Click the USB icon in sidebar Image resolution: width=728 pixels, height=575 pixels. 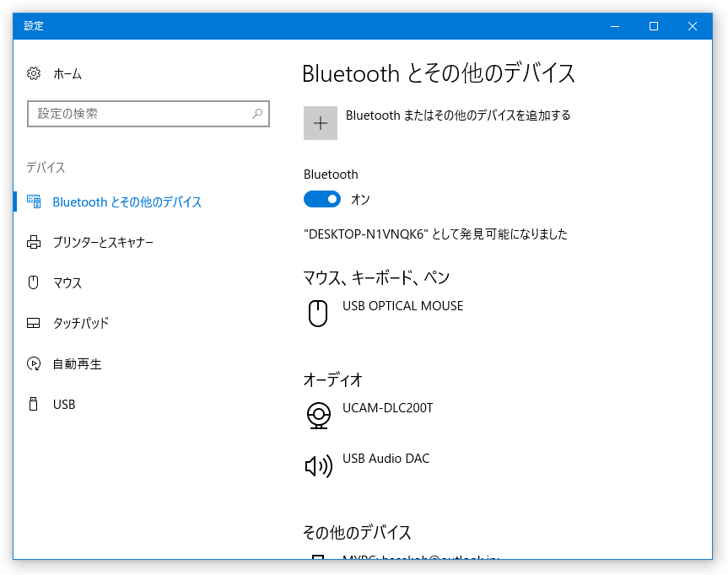[34, 404]
